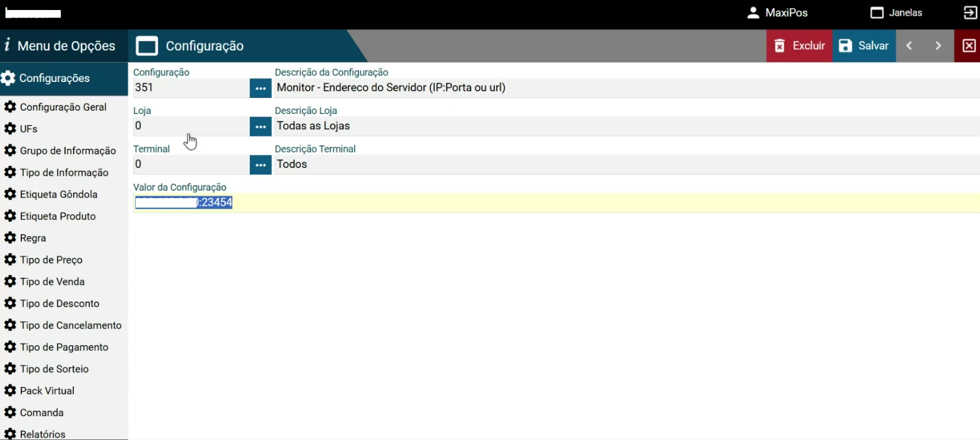The image size is (980, 440).
Task: Click the Valor da Configuração field
Action: [556, 203]
